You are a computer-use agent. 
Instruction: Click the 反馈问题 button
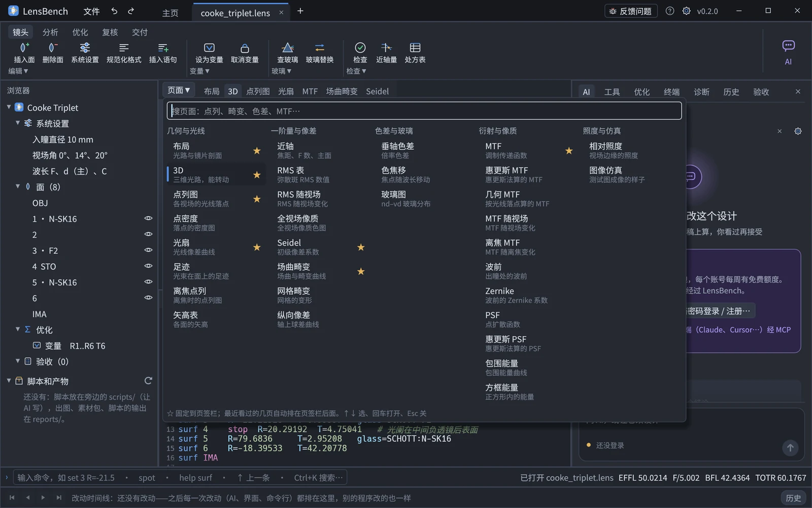coord(631,11)
